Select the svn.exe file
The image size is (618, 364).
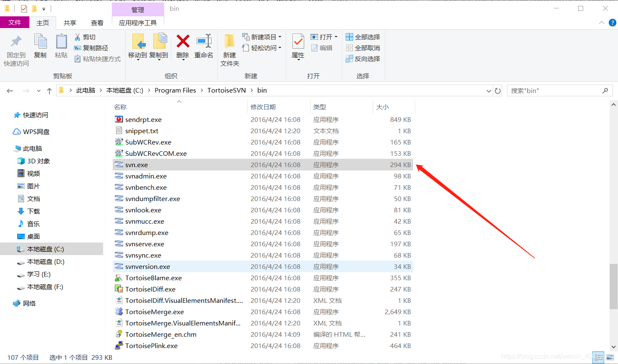tap(263, 165)
